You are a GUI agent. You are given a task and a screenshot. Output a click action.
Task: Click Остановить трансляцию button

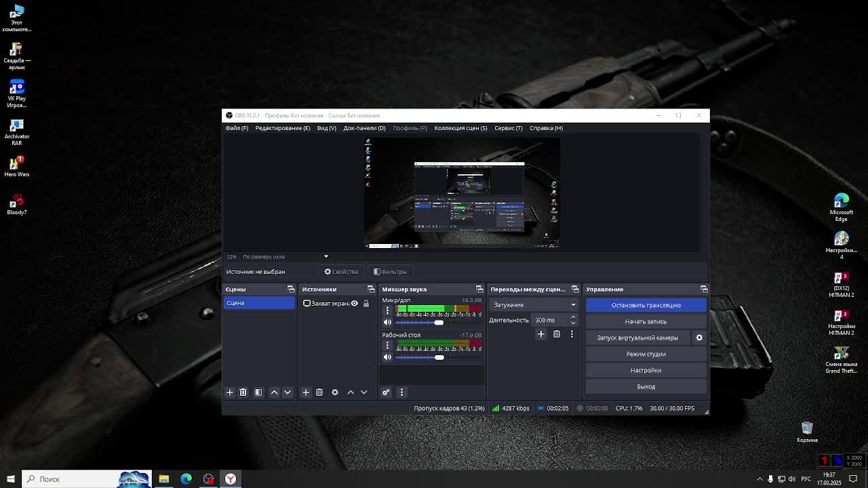tap(646, 305)
